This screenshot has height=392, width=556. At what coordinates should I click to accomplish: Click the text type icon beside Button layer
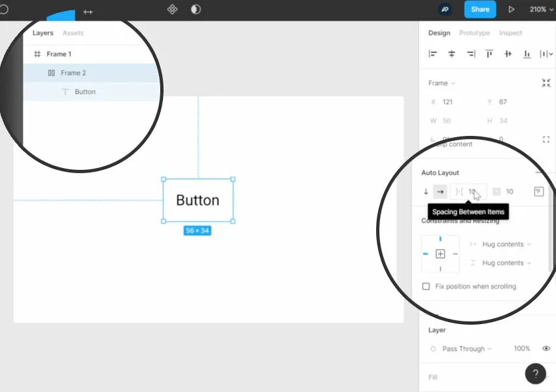point(65,91)
